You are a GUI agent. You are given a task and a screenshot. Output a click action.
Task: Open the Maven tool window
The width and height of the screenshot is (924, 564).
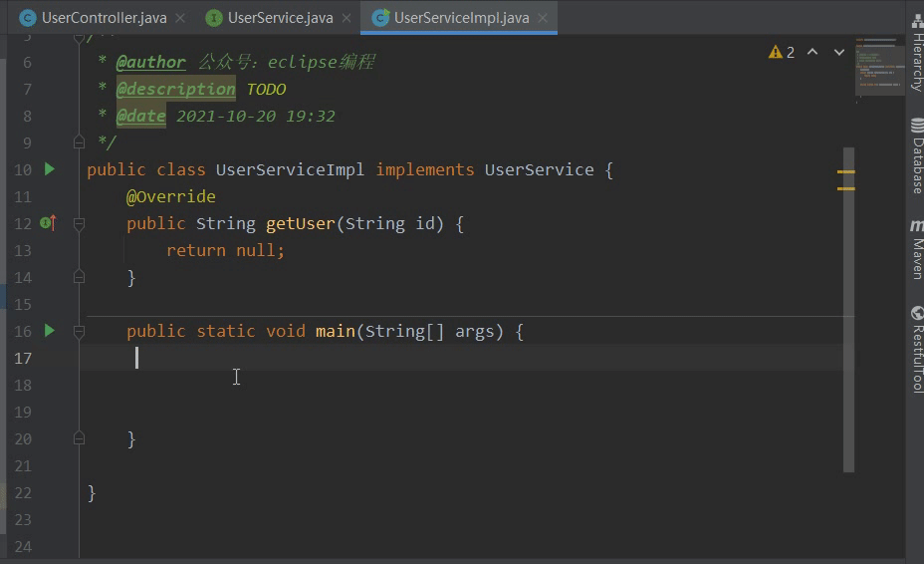point(917,249)
